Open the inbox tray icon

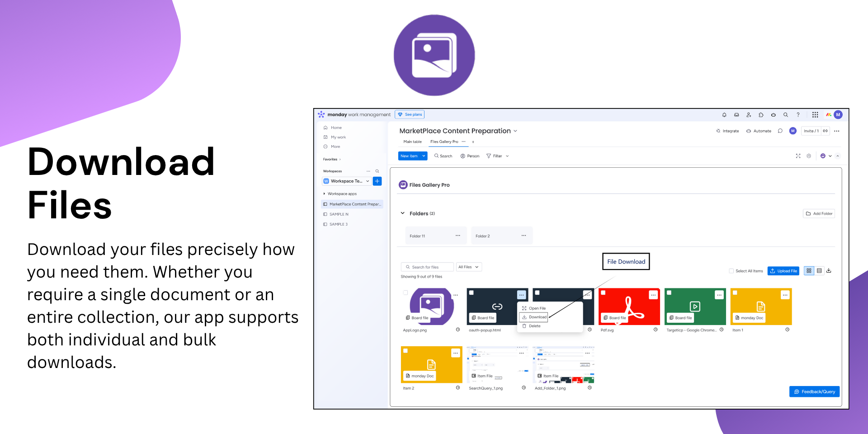tap(736, 115)
